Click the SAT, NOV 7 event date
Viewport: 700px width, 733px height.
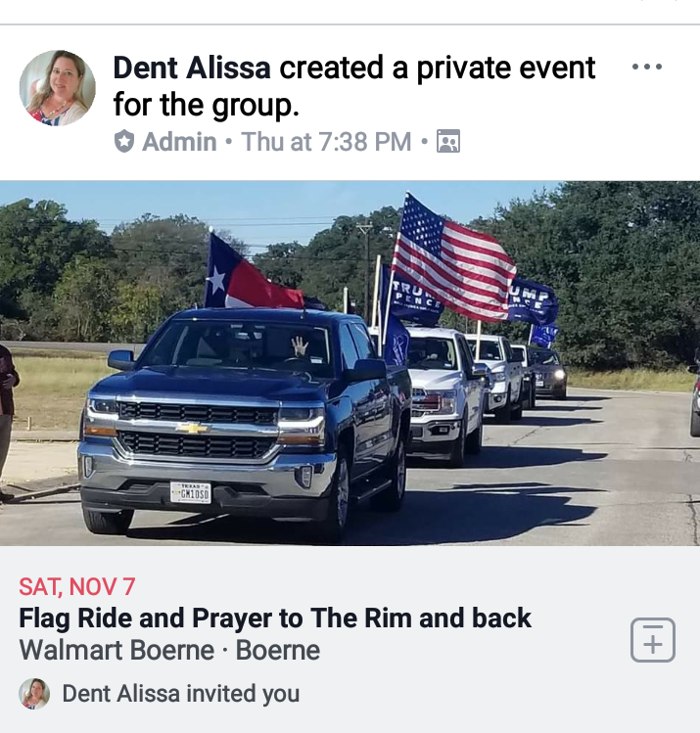pyautogui.click(x=77, y=586)
